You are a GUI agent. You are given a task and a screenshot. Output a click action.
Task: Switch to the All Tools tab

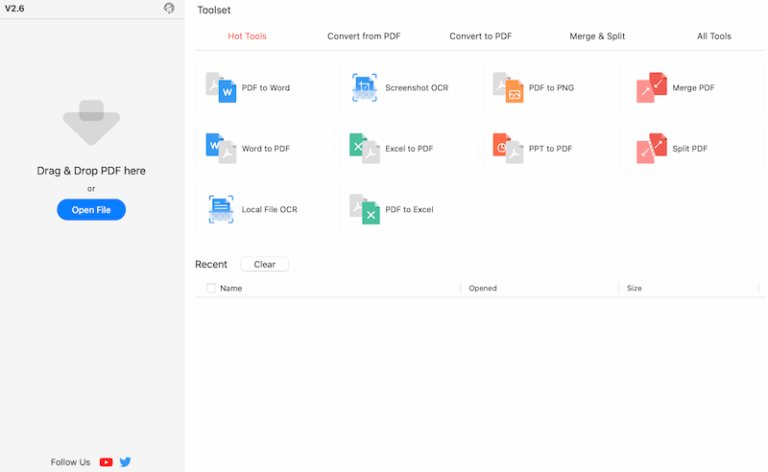coord(714,36)
